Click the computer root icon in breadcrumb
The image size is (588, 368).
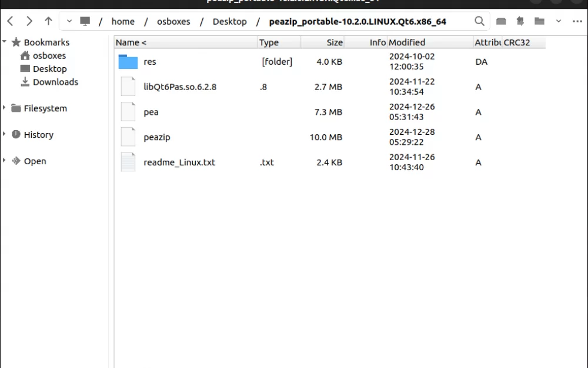85,21
